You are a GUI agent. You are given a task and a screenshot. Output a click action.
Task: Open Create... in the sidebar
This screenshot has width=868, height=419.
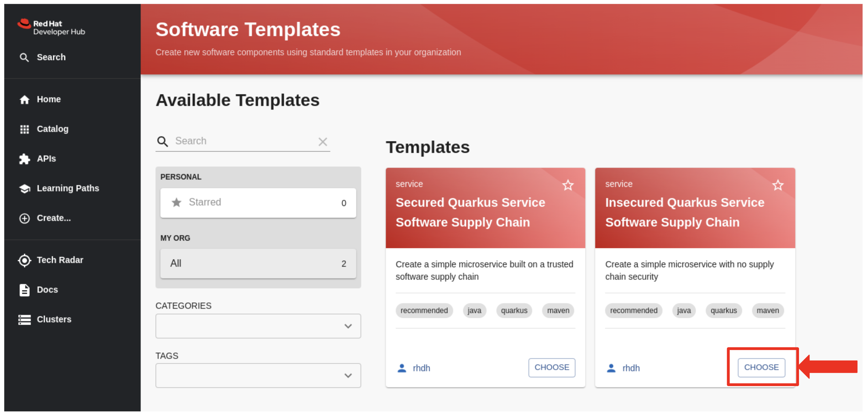pyautogui.click(x=54, y=218)
